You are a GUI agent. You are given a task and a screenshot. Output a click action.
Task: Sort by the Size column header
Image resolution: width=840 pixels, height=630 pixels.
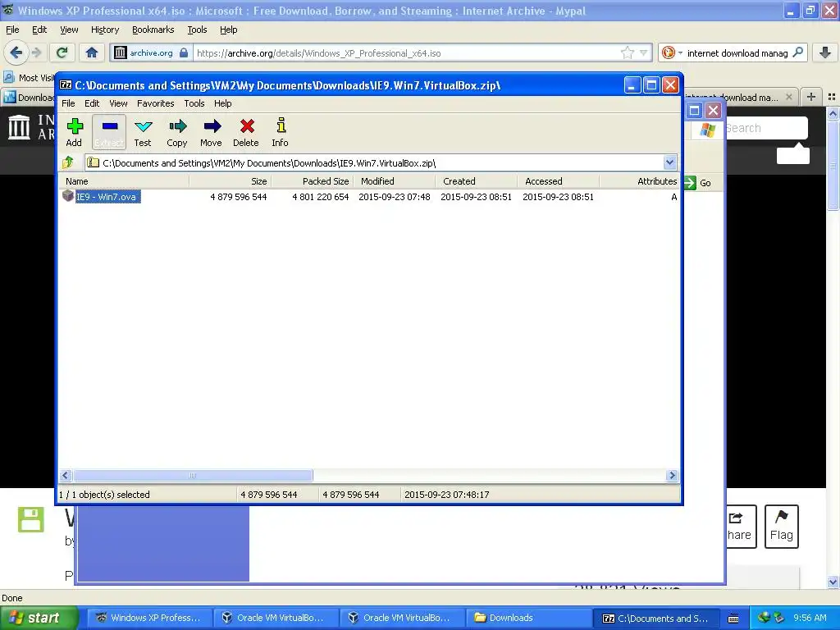tap(231, 181)
